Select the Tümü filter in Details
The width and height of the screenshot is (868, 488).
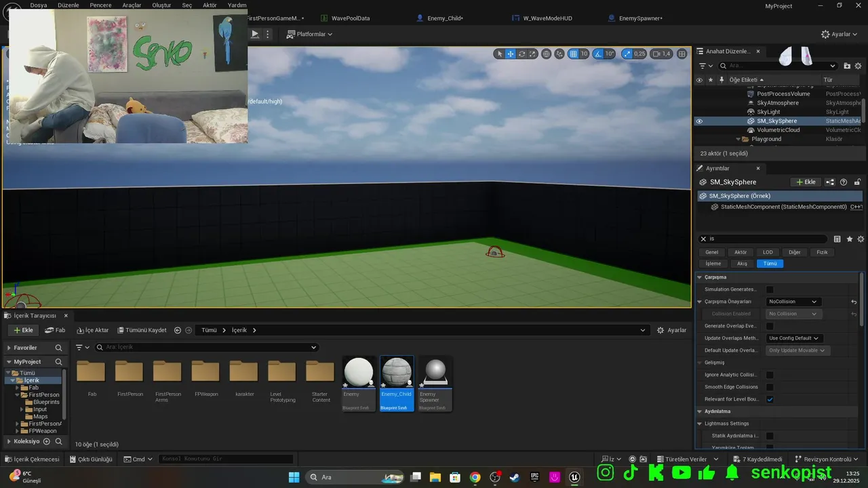[770, 264]
